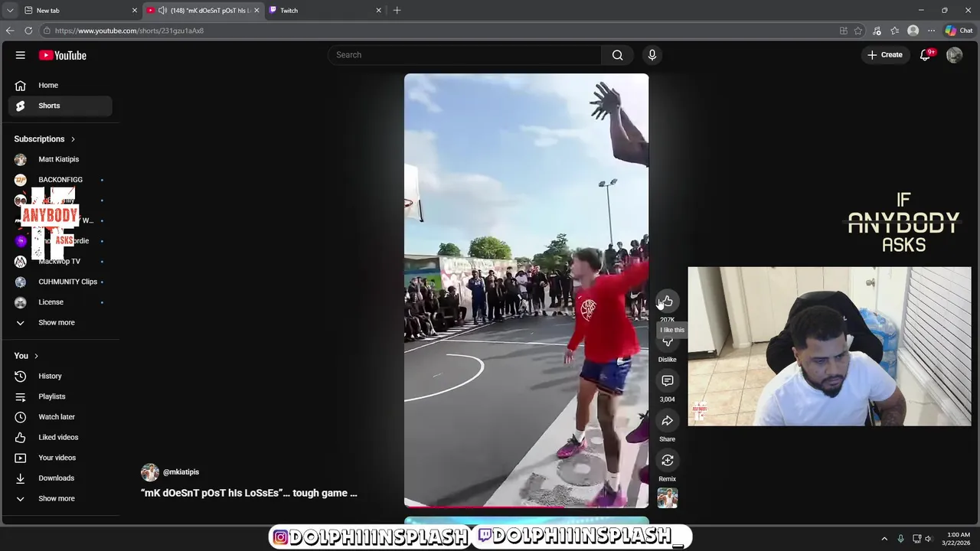
Task: Dislike this Short
Action: 667,342
